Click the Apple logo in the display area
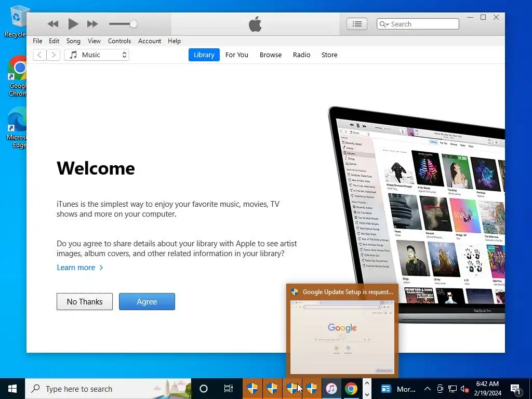 click(255, 24)
